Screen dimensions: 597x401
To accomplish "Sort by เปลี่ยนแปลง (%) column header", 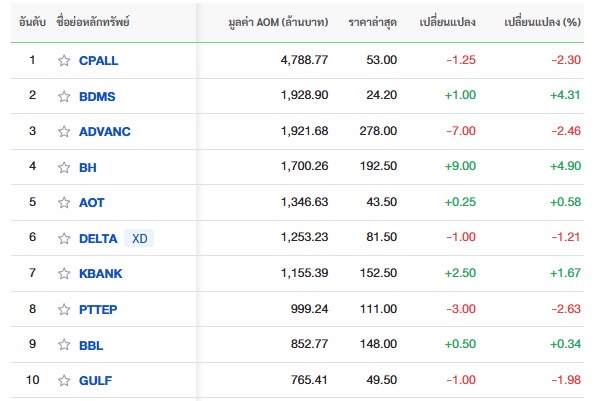I will click(543, 22).
